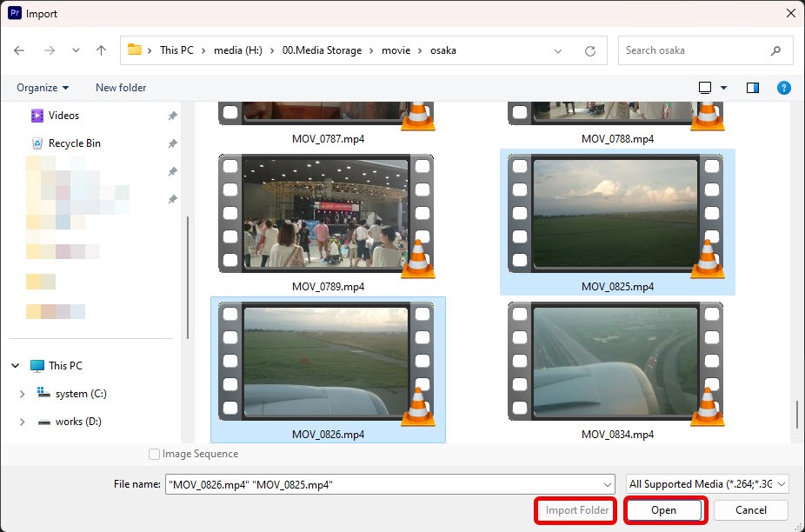
Task: Refresh the osaka folder view
Action: click(x=590, y=50)
